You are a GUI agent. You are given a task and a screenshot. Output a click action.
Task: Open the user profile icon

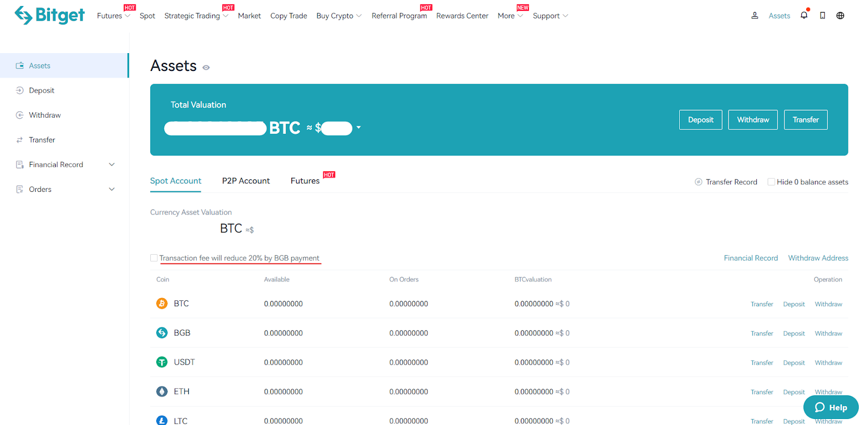(x=755, y=16)
